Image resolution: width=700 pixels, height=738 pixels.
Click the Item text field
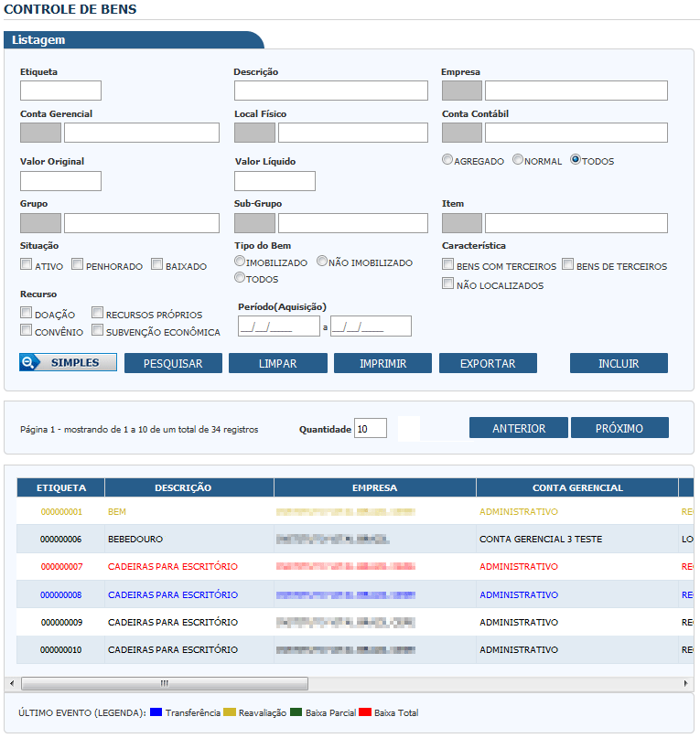[576, 223]
